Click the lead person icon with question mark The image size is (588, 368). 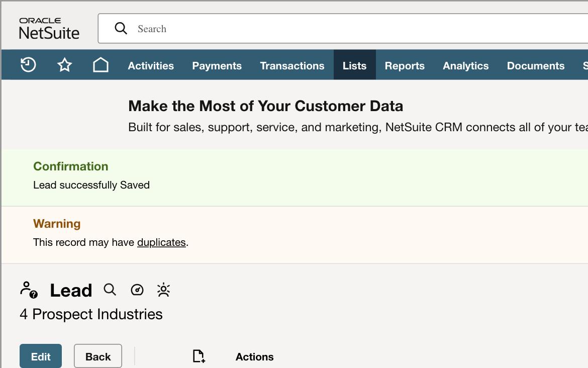point(29,290)
